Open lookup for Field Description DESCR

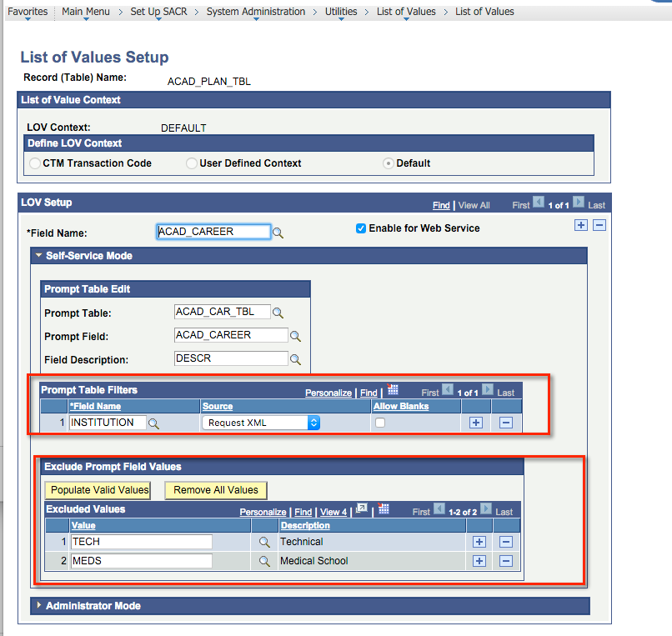tap(295, 360)
